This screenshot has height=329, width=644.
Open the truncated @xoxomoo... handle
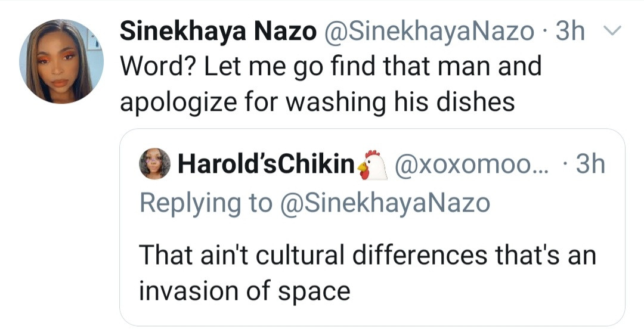pos(459,166)
